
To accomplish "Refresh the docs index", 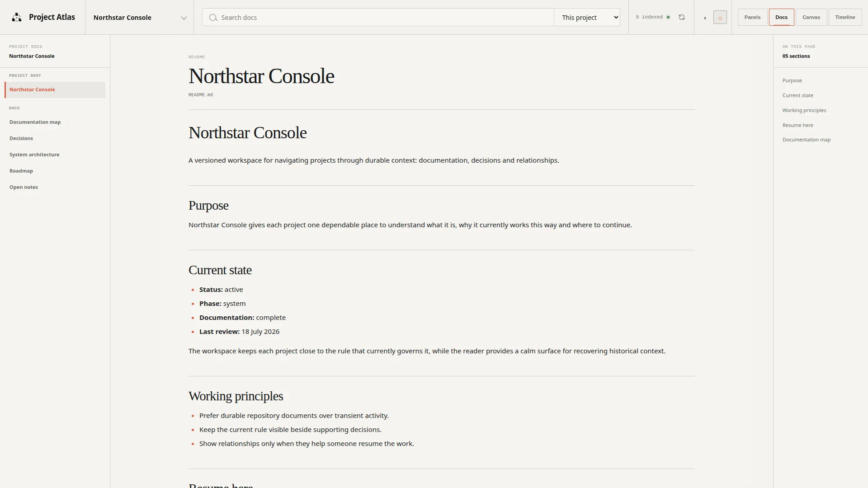I will (x=682, y=17).
